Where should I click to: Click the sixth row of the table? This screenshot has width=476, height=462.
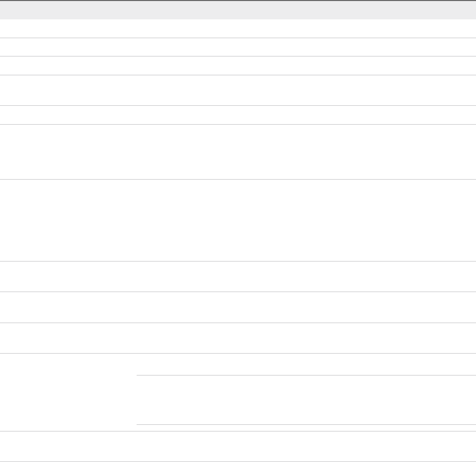point(238,152)
